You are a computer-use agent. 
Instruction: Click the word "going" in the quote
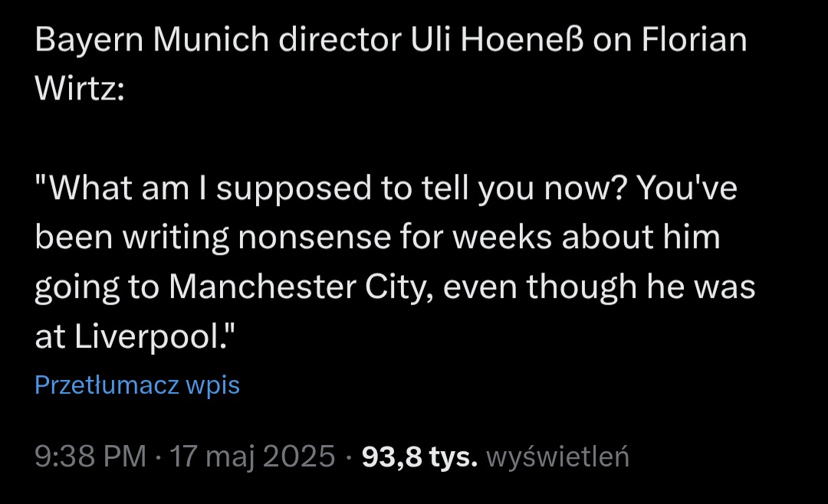(78, 289)
